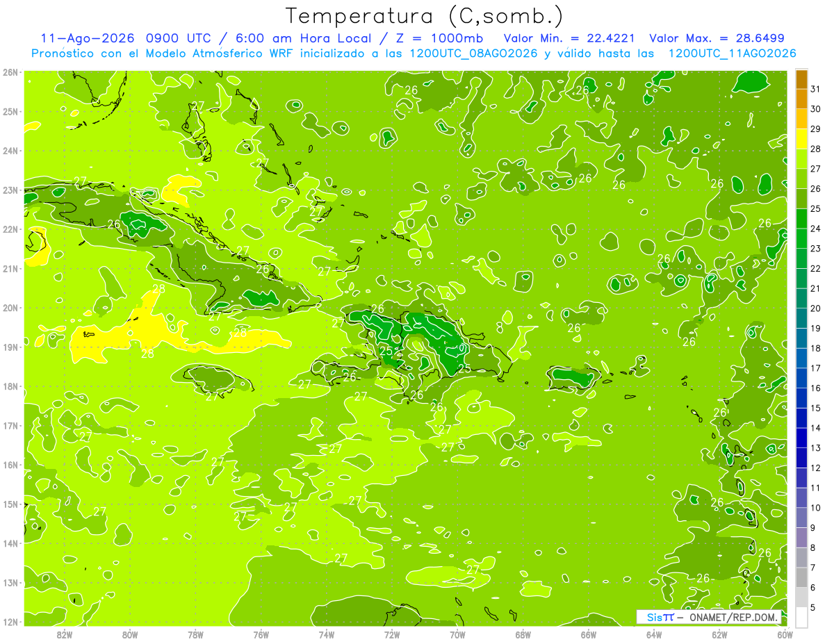Click the teal swatch between 19 and 20
Viewport: 834px width, 644px height.
click(801, 318)
